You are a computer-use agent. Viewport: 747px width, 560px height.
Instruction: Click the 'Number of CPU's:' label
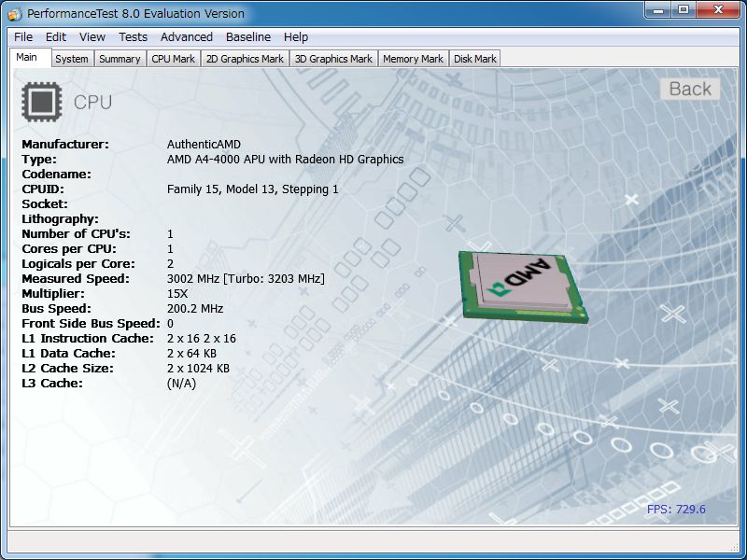(76, 234)
